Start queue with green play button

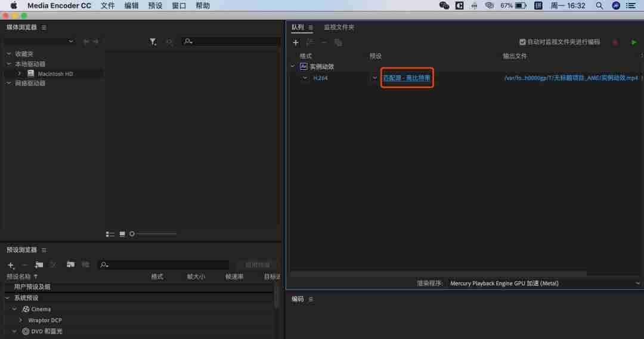click(x=634, y=42)
